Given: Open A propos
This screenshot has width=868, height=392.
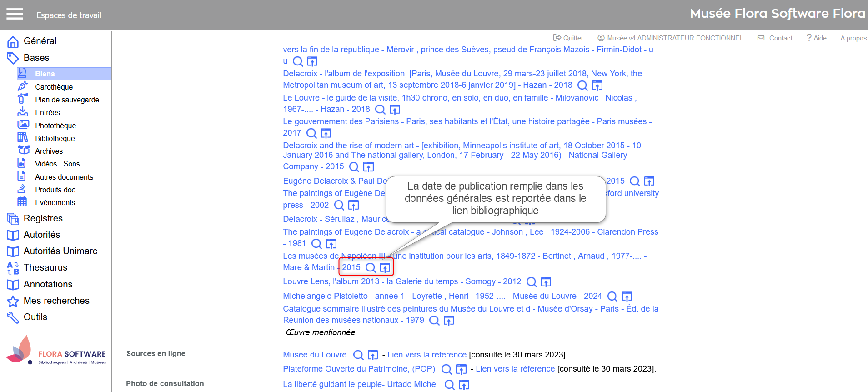Looking at the screenshot, I should [x=853, y=38].
